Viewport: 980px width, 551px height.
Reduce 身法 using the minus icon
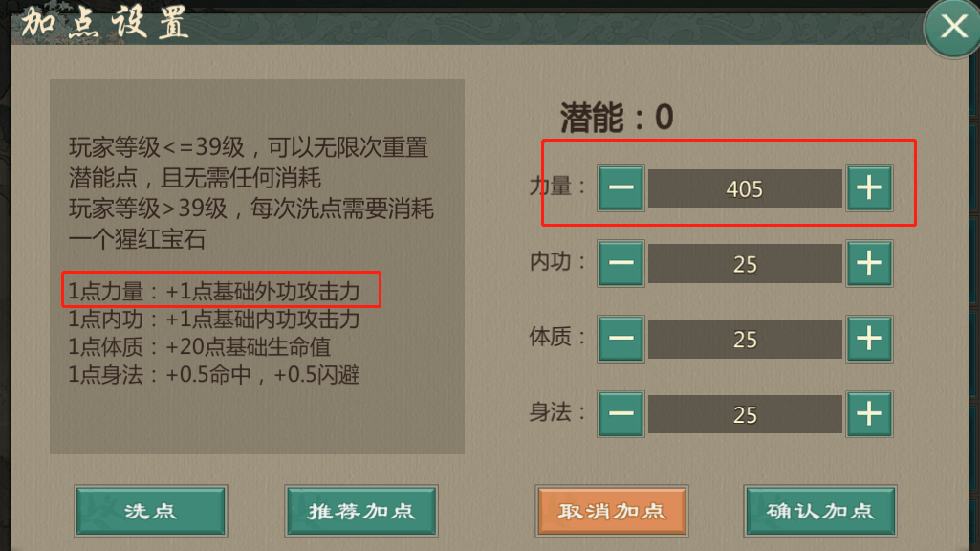[621, 414]
